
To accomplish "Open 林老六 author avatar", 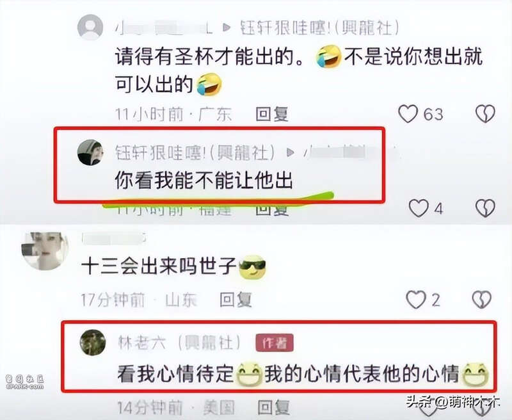I will coord(93,343).
